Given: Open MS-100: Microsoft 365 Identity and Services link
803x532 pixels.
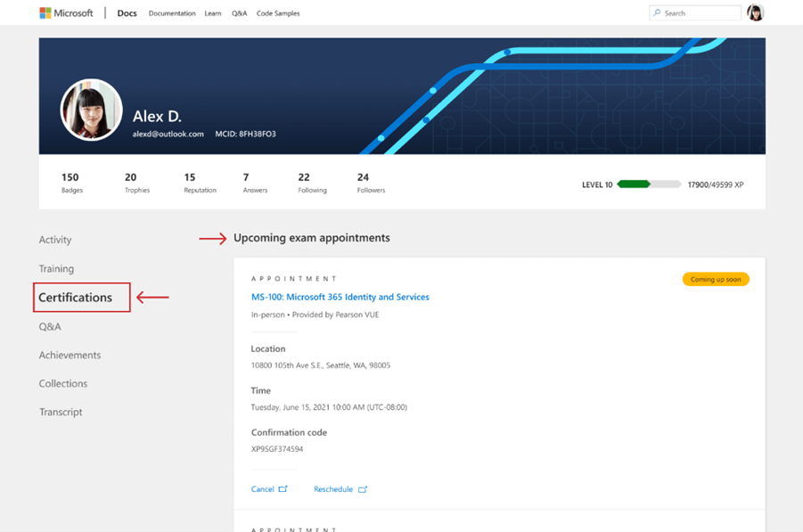Looking at the screenshot, I should [340, 297].
